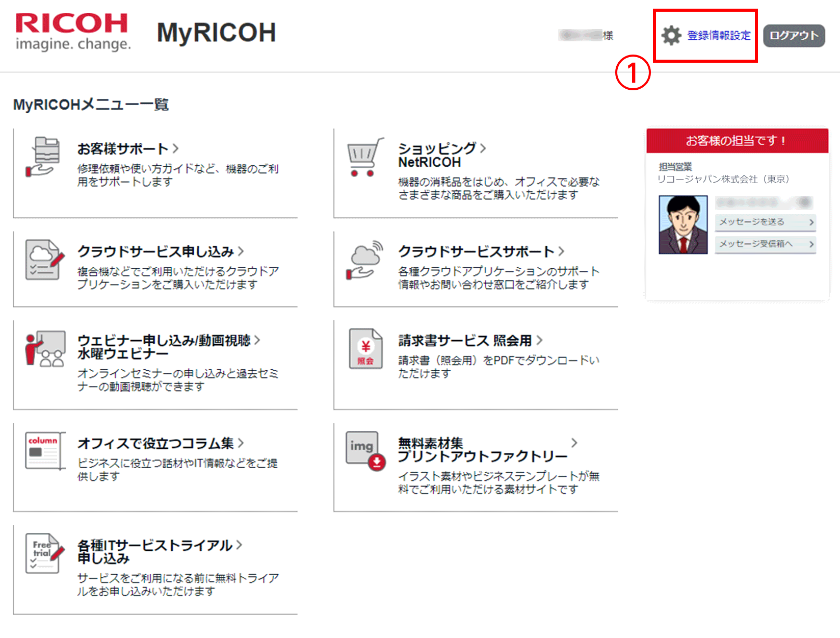Click the settings gear icon
This screenshot has height=638, width=840.
click(671, 36)
